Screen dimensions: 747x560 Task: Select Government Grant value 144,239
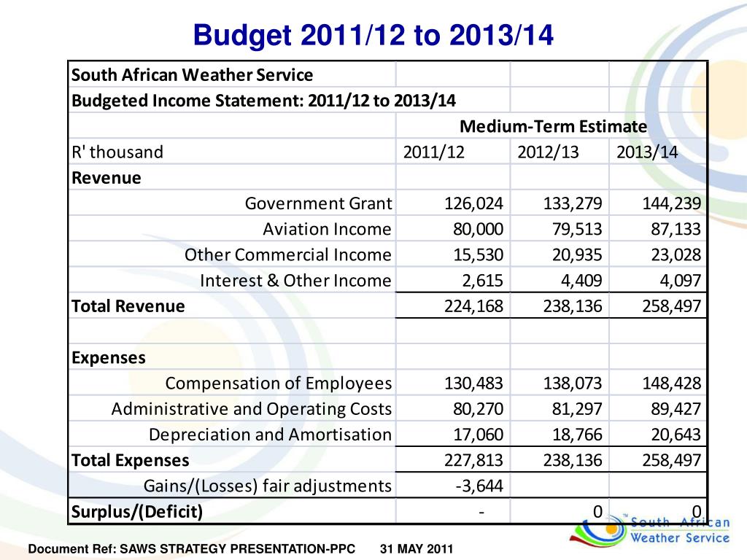pyautogui.click(x=672, y=203)
